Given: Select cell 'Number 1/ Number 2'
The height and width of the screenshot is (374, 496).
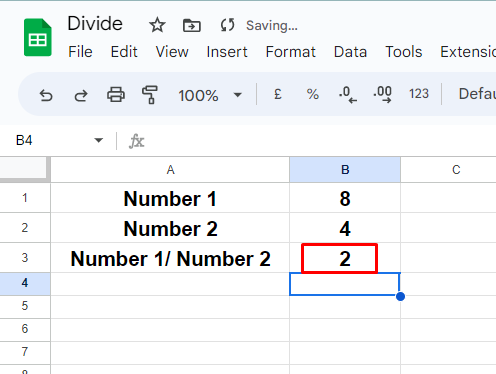Looking at the screenshot, I should [x=170, y=258].
